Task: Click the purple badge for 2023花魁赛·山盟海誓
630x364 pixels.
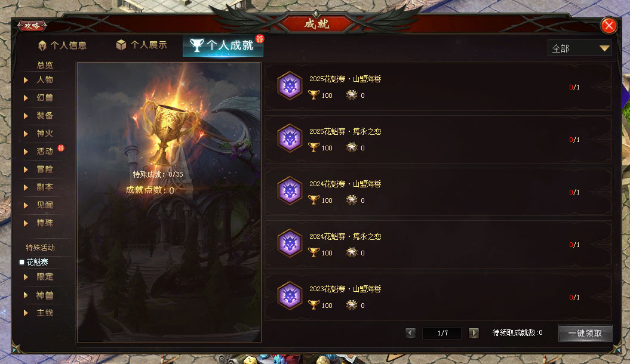Action: pyautogui.click(x=290, y=296)
